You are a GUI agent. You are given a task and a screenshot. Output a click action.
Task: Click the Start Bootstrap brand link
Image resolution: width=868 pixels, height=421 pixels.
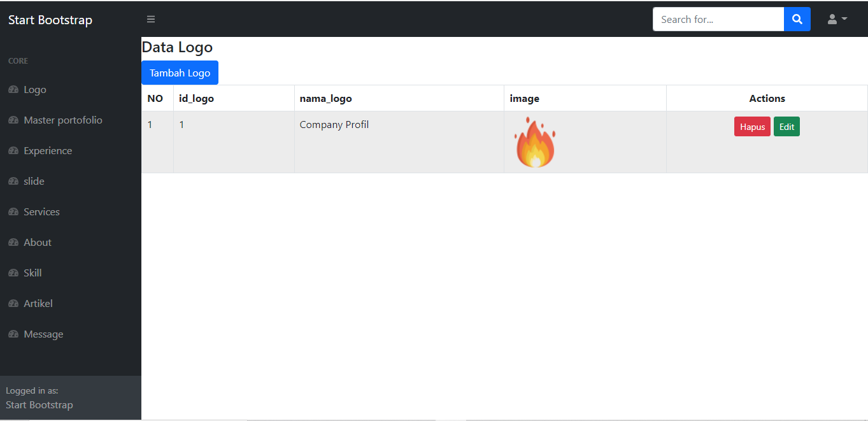(x=50, y=20)
